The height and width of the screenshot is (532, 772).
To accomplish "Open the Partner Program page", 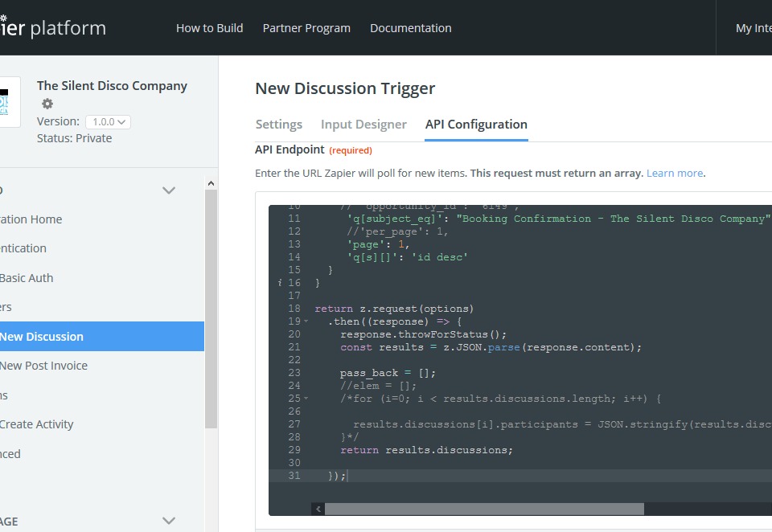I will tap(306, 28).
